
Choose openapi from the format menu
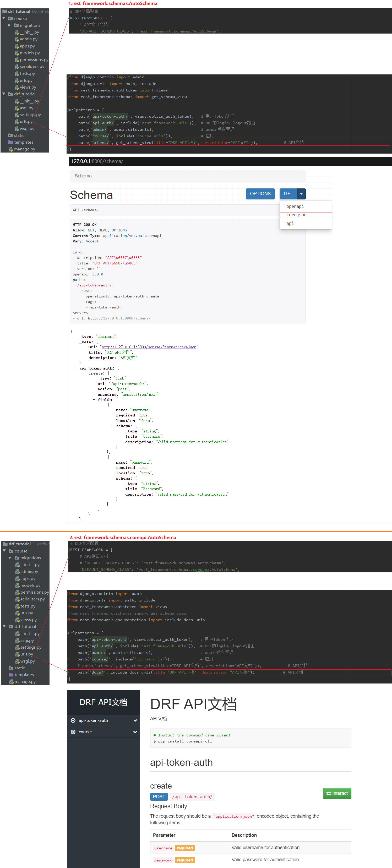295,206
